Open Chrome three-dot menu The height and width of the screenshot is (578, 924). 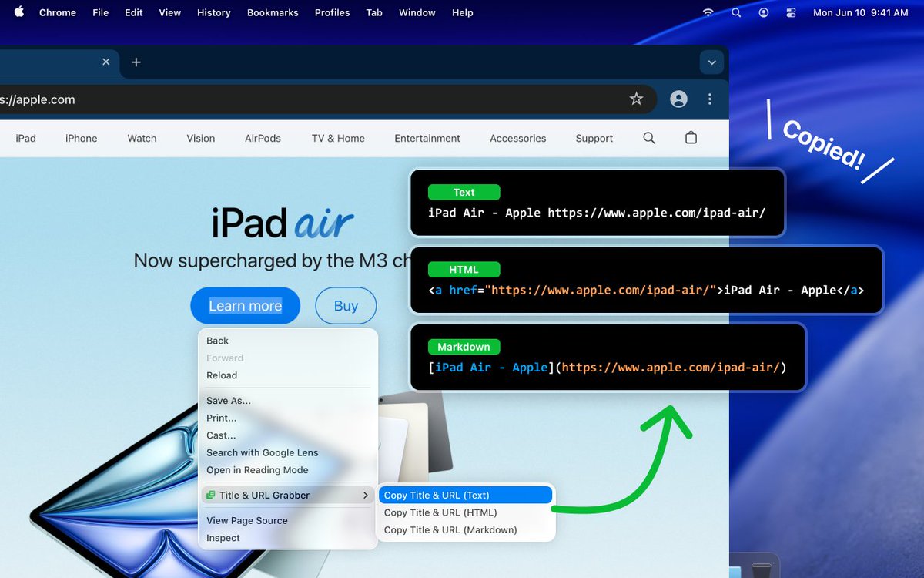pos(710,99)
